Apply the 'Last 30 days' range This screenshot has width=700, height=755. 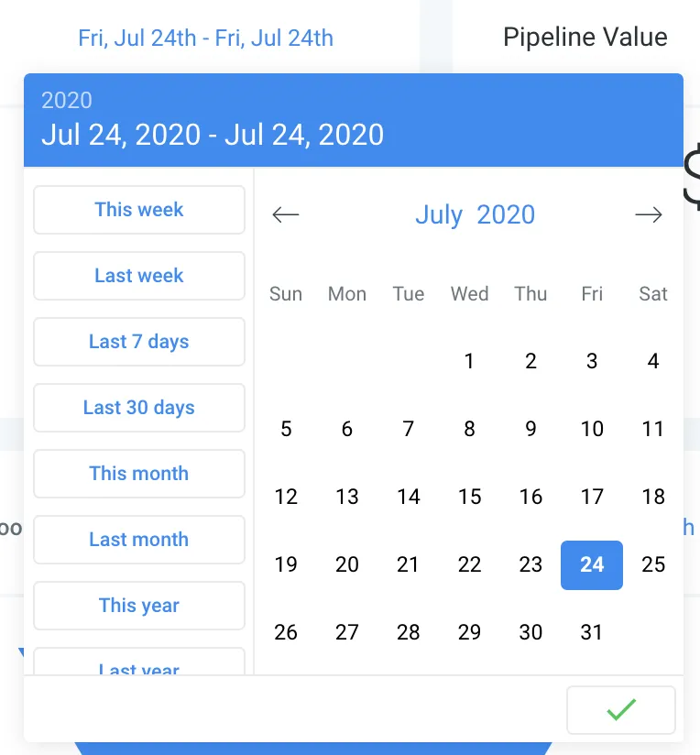coord(139,408)
